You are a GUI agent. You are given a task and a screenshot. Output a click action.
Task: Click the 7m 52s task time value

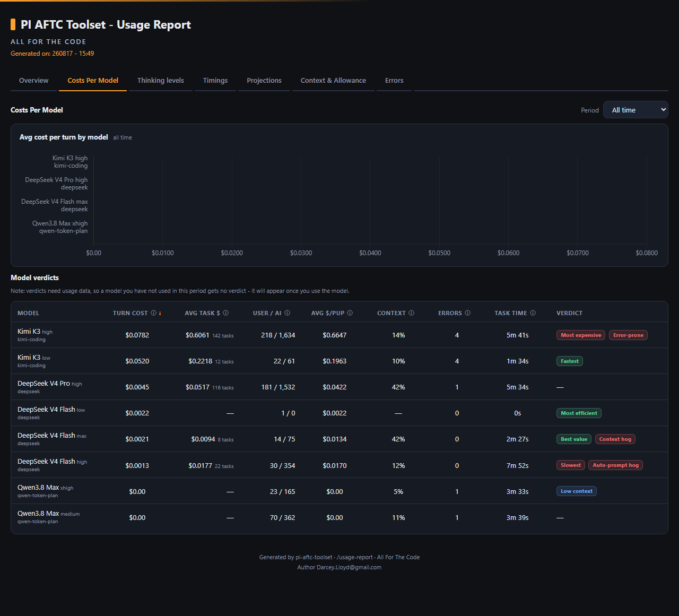point(517,466)
